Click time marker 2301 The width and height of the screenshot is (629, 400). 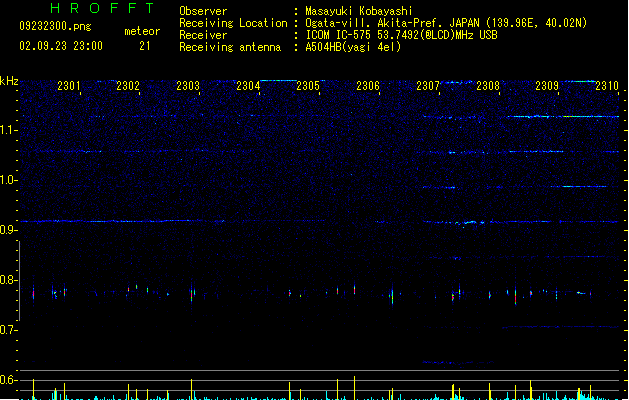tap(69, 86)
